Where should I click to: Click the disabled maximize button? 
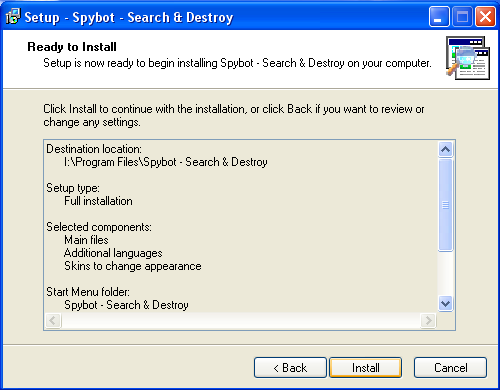(462, 16)
